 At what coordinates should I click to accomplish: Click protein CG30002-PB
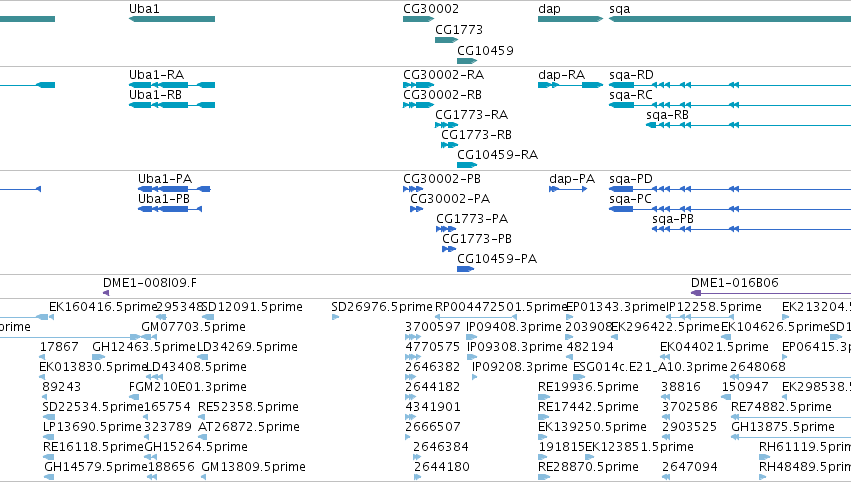coord(413,189)
